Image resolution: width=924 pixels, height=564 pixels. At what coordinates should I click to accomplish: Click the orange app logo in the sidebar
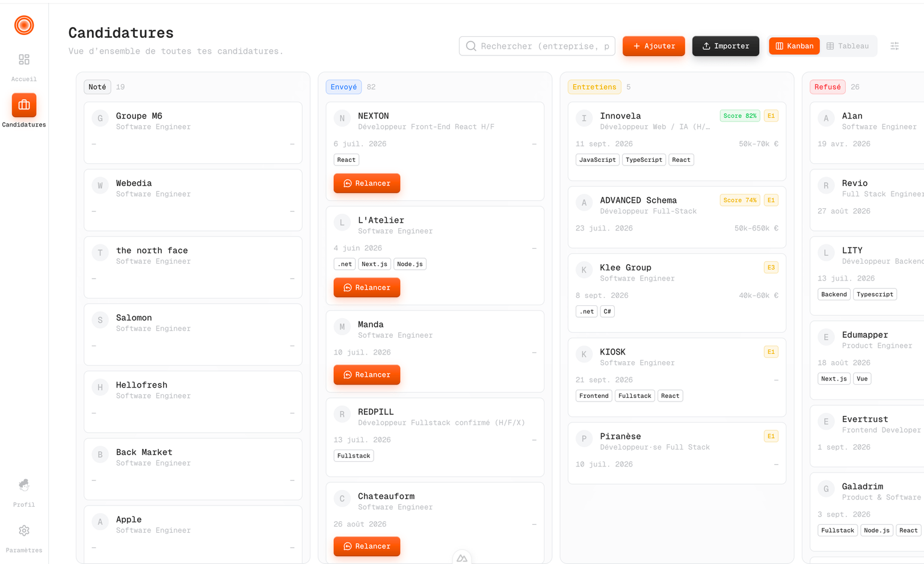click(x=24, y=25)
